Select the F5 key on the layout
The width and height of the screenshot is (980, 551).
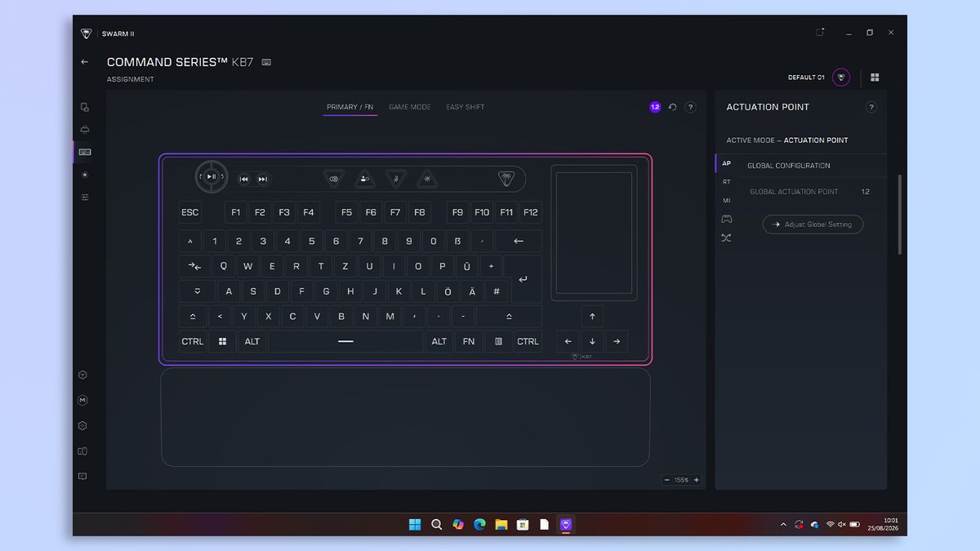point(347,212)
